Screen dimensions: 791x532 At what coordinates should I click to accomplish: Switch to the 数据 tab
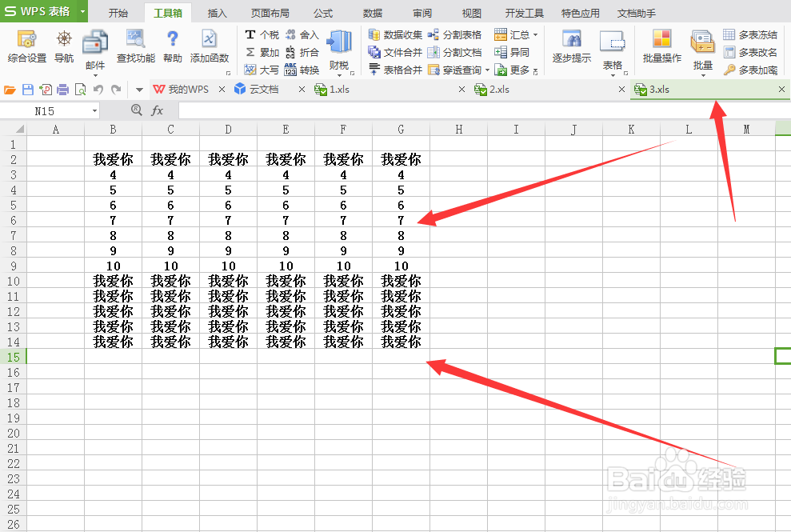[x=372, y=13]
